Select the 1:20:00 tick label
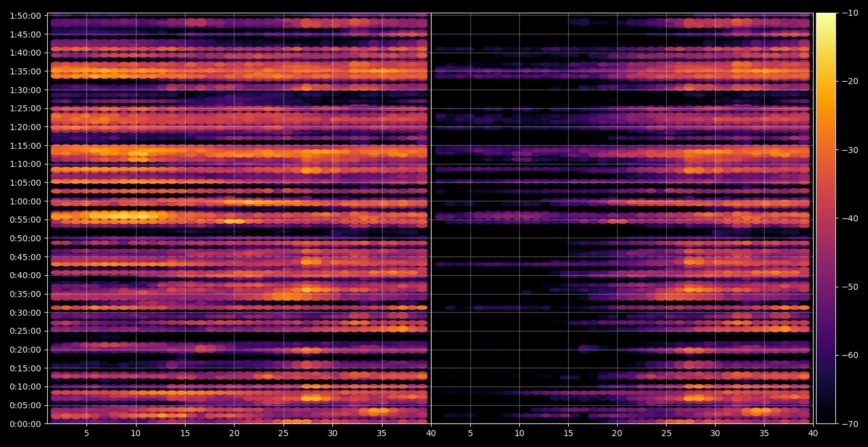The image size is (868, 447). [x=26, y=127]
